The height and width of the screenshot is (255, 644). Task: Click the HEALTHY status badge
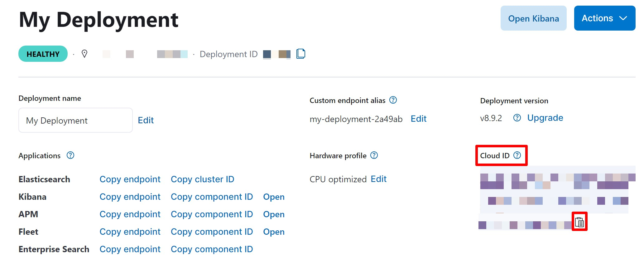43,54
